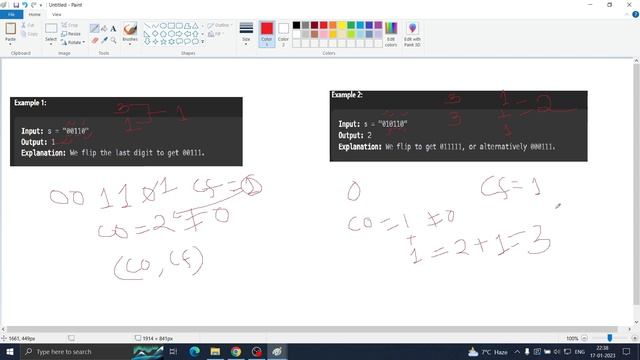Pick the green color swatch
This screenshot has width=640, height=360.
point(351,25)
